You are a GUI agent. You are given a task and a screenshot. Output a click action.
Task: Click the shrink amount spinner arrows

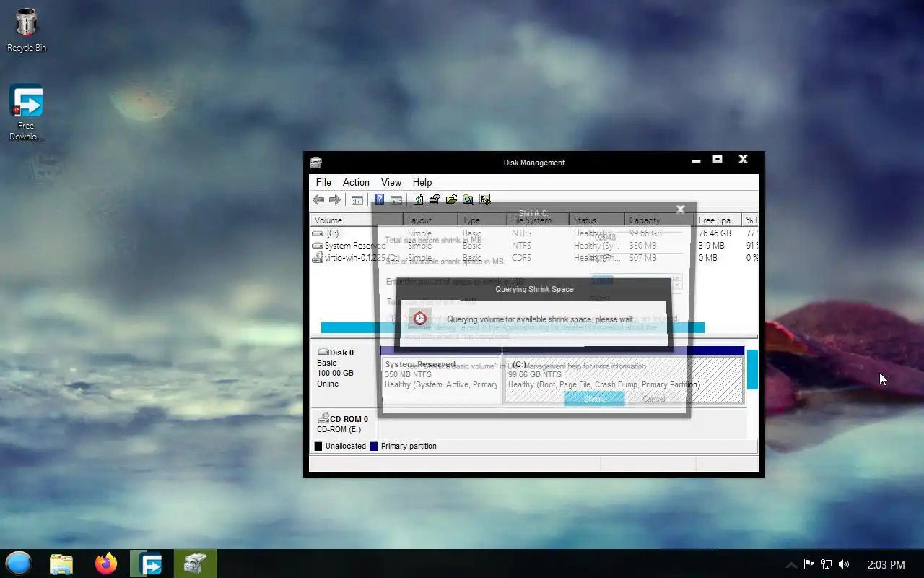(677, 282)
